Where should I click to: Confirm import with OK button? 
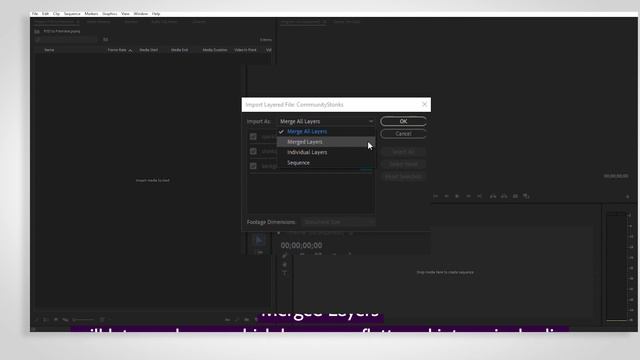[x=403, y=121]
